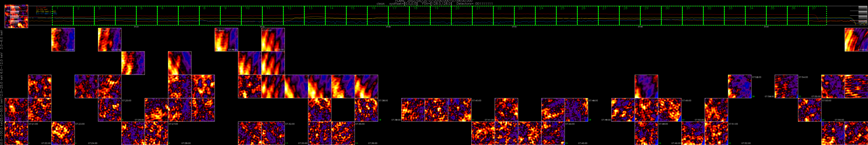Click the 'clean' algorithm label in header
This screenshot has width=868, height=145.
click(380, 3)
